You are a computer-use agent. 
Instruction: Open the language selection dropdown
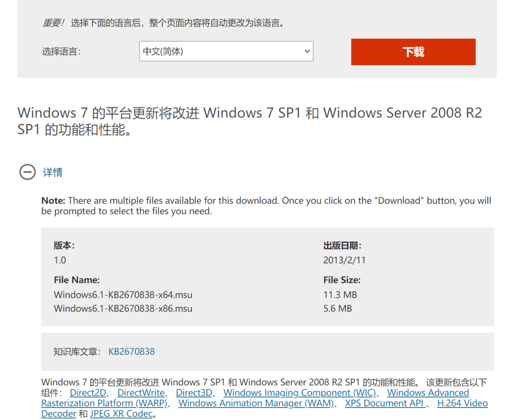pos(226,51)
